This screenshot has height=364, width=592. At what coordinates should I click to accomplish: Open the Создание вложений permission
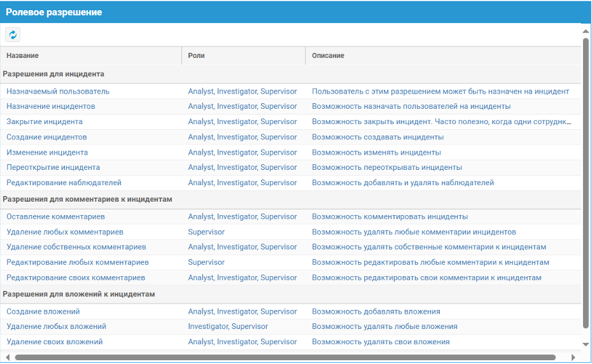pyautogui.click(x=43, y=312)
